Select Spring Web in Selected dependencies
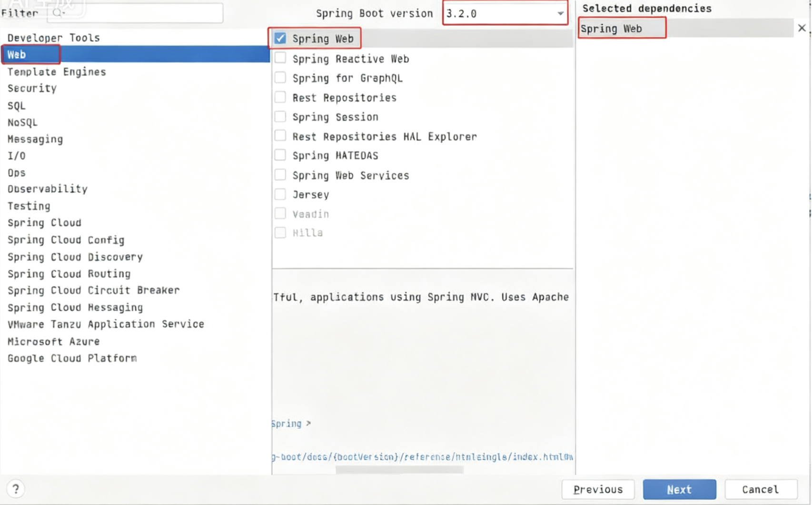Viewport: 812px width, 505px height. point(686,28)
